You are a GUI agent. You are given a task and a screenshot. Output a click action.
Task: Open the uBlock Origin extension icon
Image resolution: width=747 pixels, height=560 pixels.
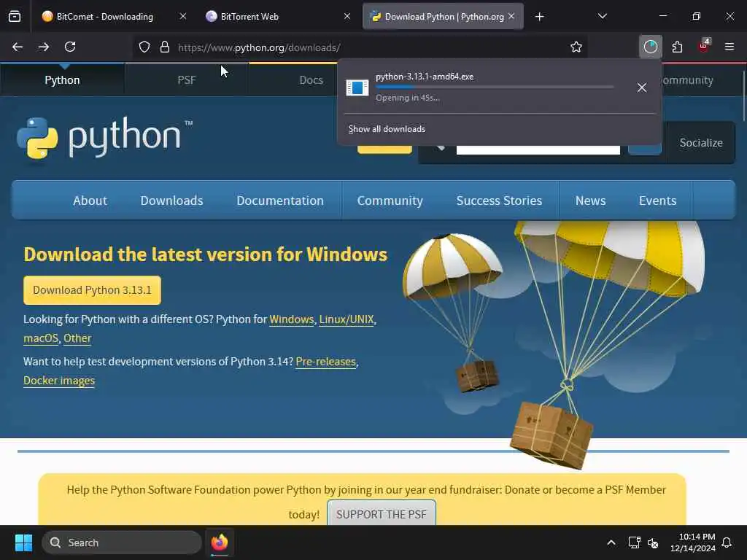pos(703,46)
